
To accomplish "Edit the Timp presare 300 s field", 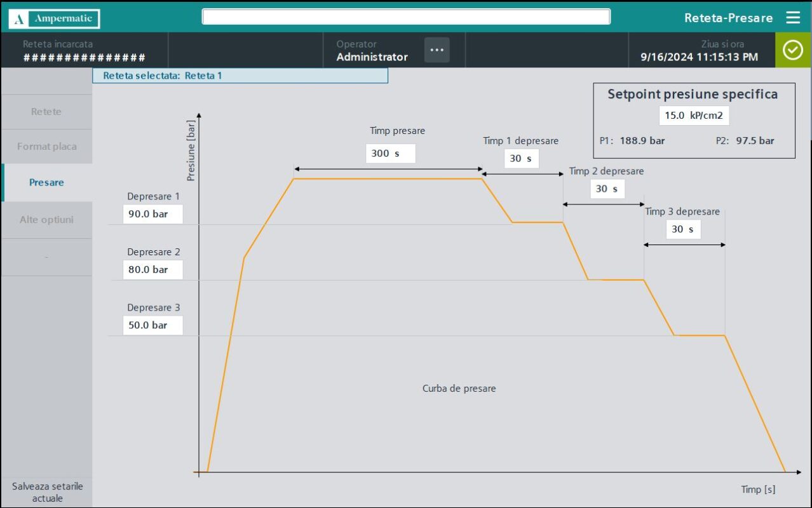I will tap(391, 154).
